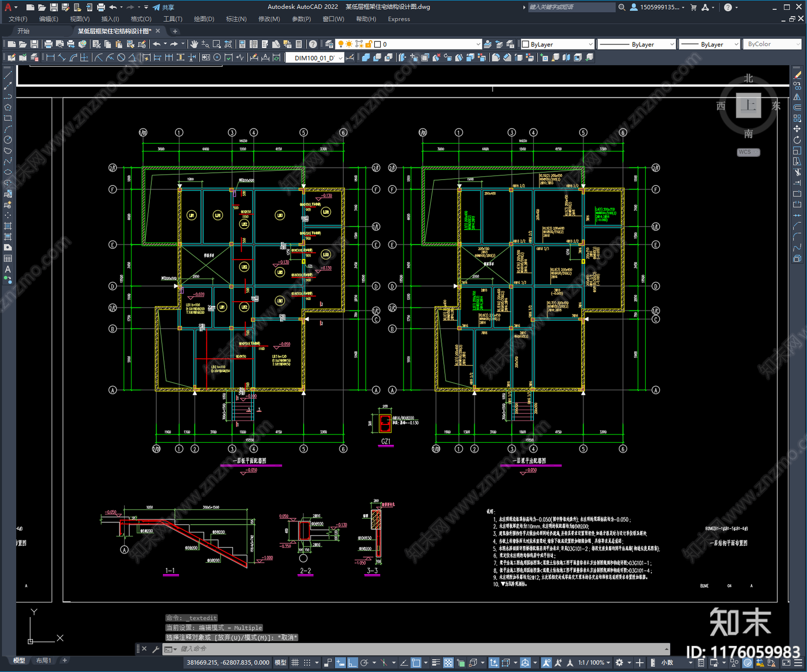Open the ByLayer linetype dropdown

(x=637, y=44)
